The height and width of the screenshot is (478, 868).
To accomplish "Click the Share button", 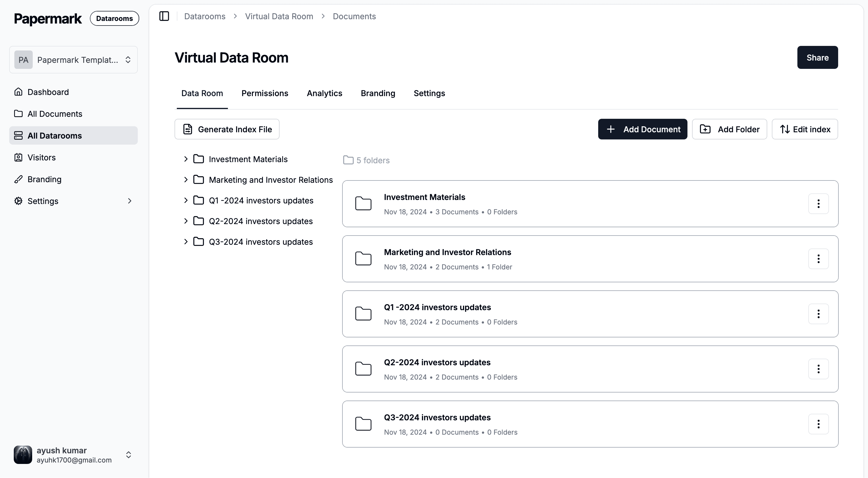I will (817, 58).
